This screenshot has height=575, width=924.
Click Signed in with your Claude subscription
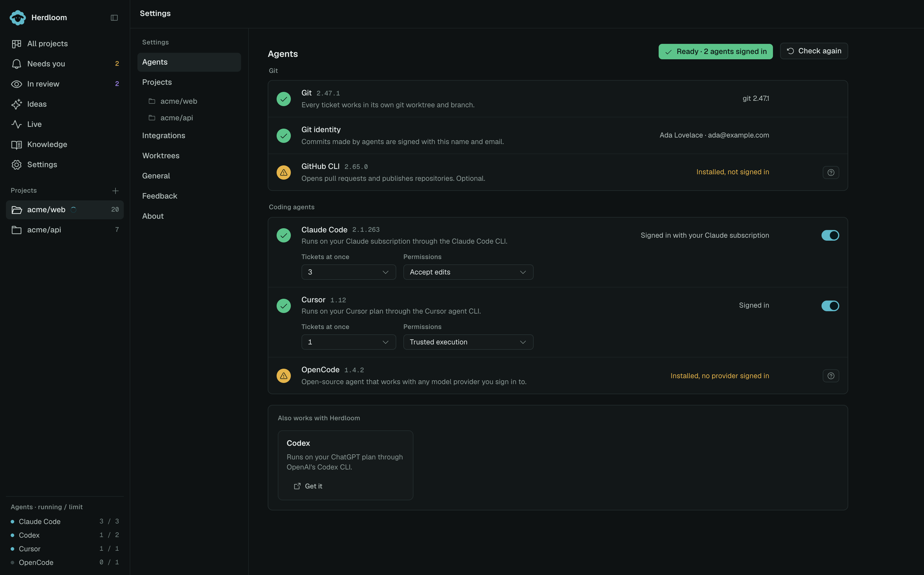click(705, 235)
